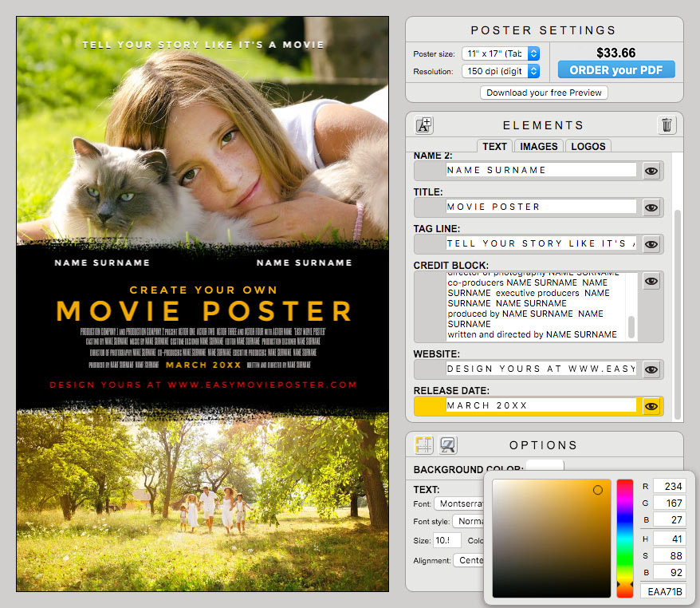Edit the EAA71B hex color field
The width and height of the screenshot is (700, 608).
pyautogui.click(x=663, y=590)
